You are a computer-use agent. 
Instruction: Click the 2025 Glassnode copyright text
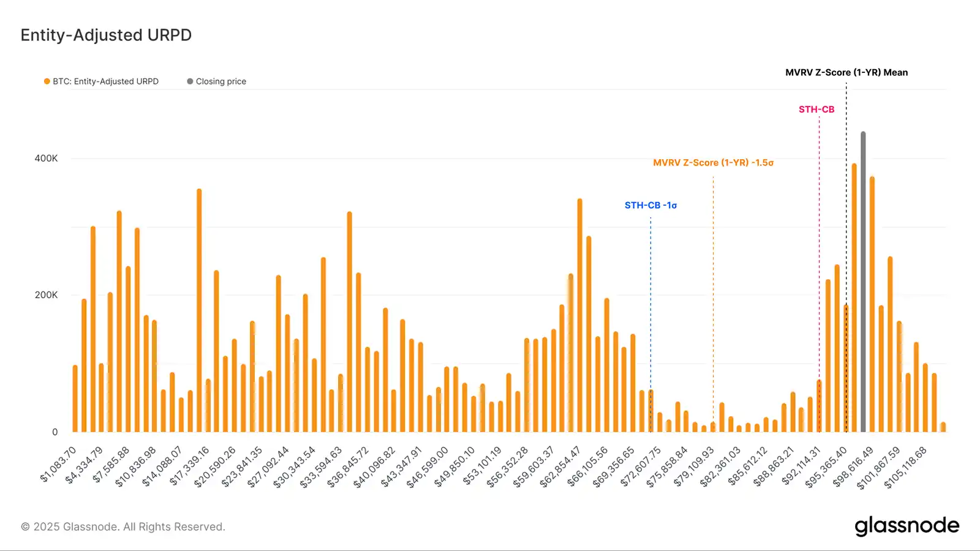(x=123, y=527)
